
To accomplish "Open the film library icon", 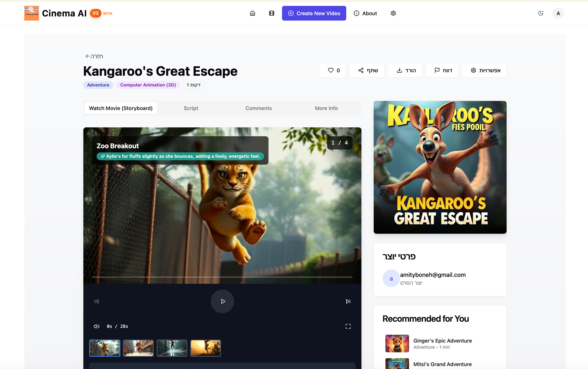I will (x=271, y=13).
